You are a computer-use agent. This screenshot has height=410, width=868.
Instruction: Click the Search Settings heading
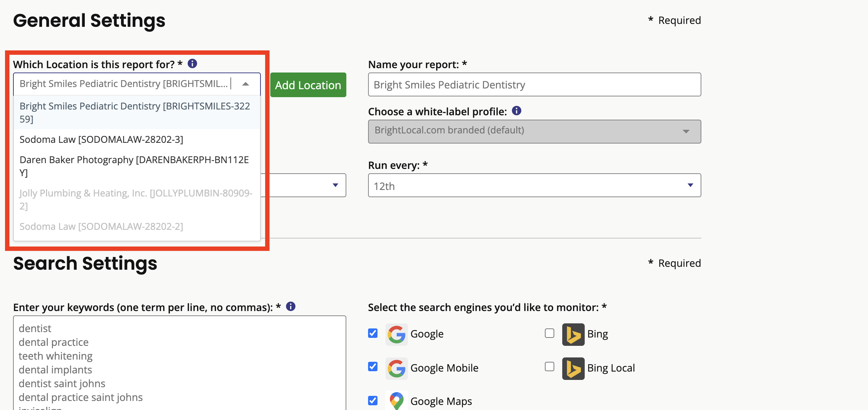click(x=85, y=263)
